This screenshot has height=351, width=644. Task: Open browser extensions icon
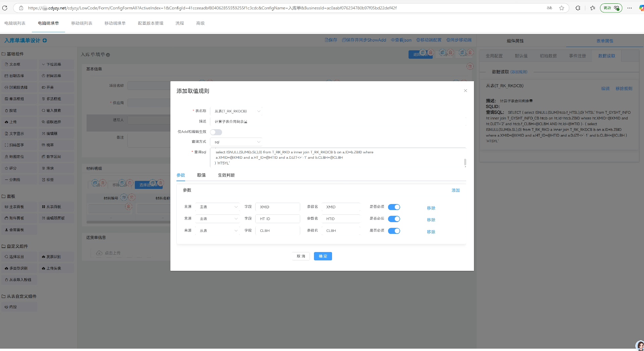578,8
